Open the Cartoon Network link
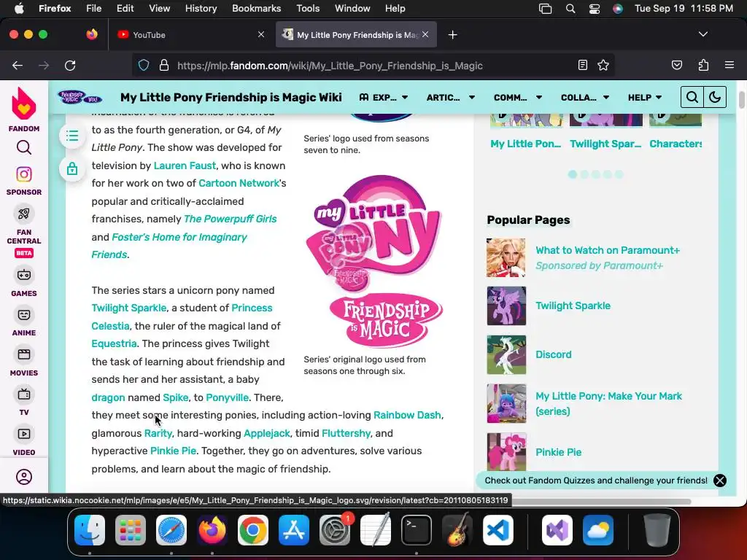747x560 pixels. 239,183
